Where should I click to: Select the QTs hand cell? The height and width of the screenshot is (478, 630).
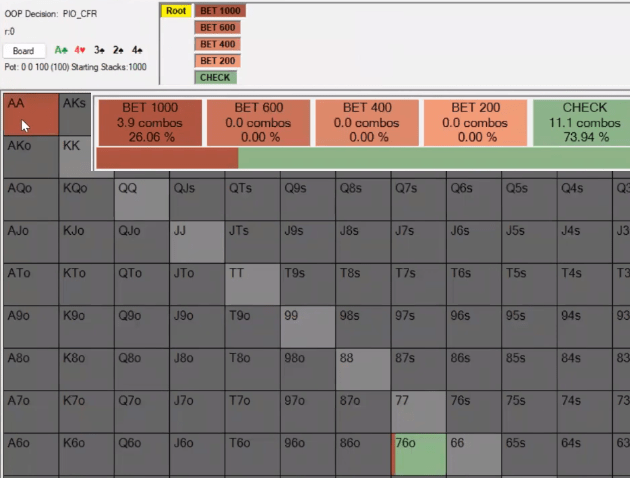pyautogui.click(x=252, y=200)
